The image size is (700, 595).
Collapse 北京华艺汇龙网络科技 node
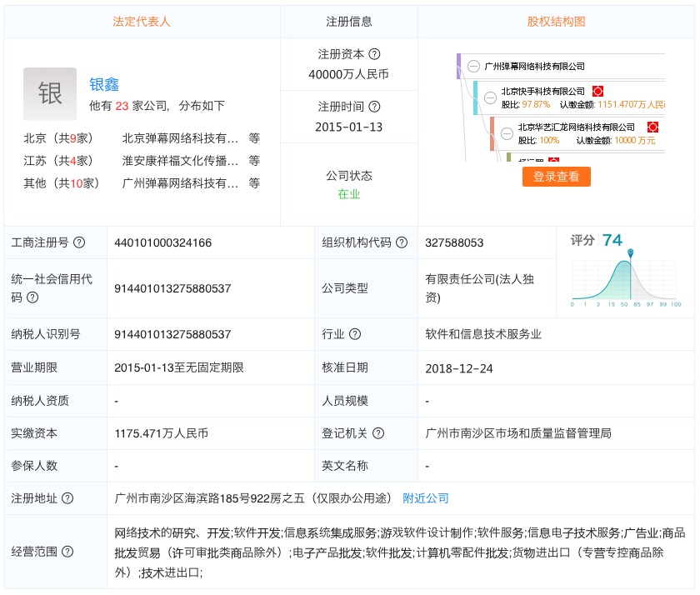pos(507,127)
